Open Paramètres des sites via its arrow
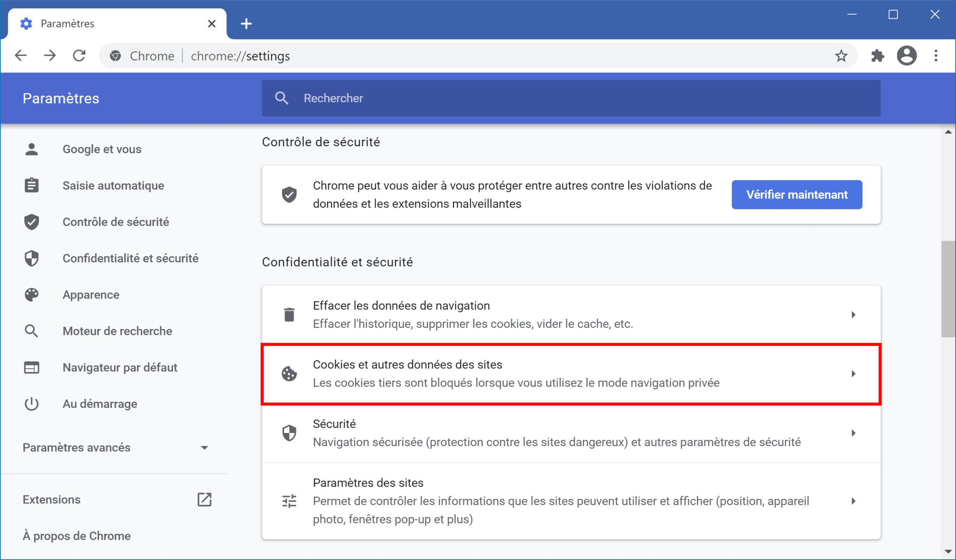This screenshot has height=560, width=956. [854, 501]
